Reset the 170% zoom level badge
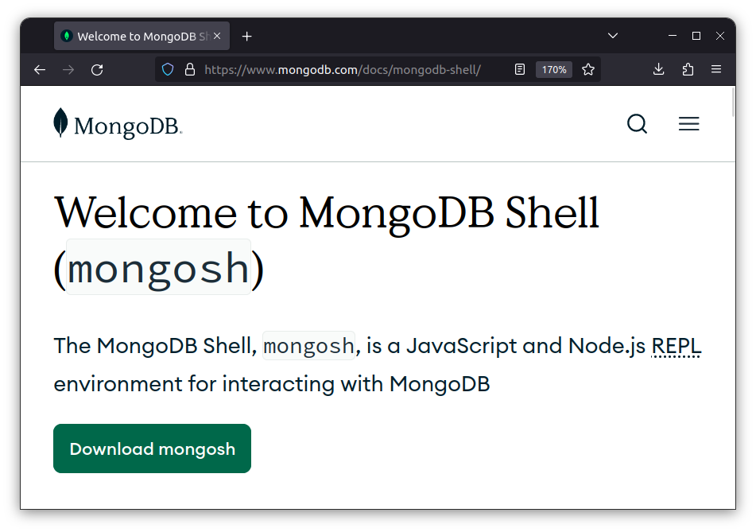 click(554, 70)
